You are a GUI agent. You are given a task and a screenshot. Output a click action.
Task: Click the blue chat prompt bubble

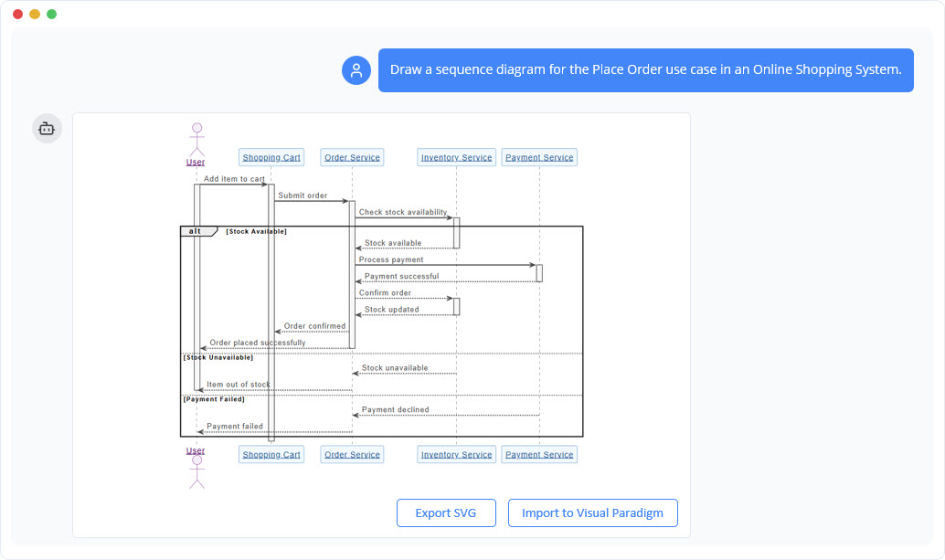pyautogui.click(x=645, y=69)
